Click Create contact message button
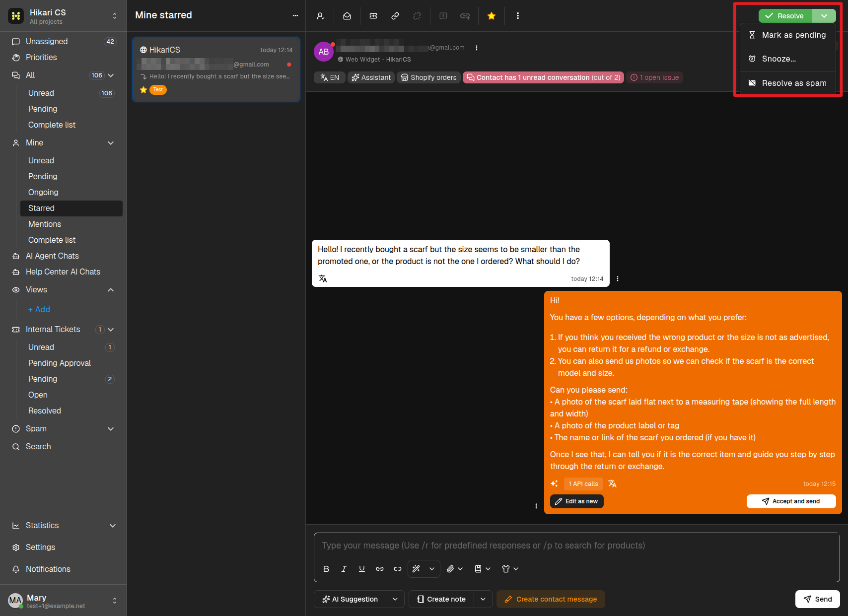Image resolution: width=848 pixels, height=616 pixels. [x=551, y=599]
